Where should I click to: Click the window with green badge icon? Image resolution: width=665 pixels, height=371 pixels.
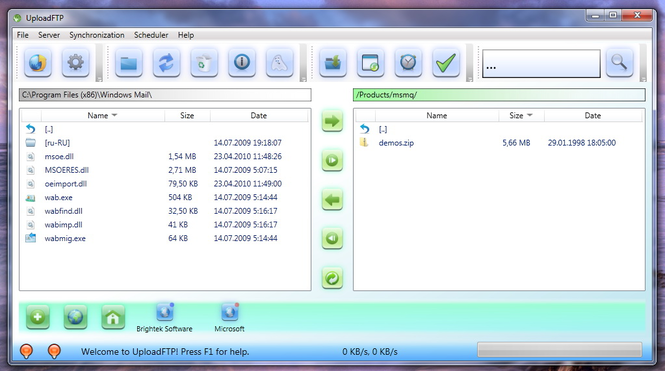coord(371,63)
